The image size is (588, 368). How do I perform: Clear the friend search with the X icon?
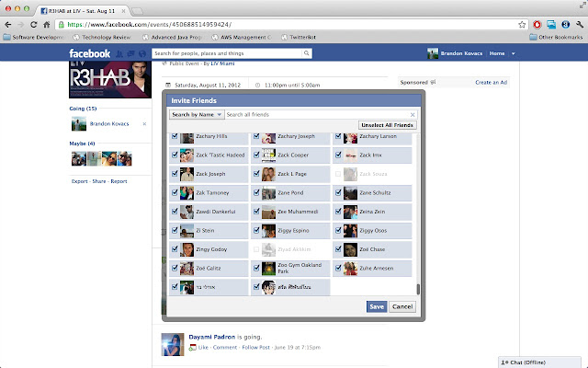click(x=413, y=114)
